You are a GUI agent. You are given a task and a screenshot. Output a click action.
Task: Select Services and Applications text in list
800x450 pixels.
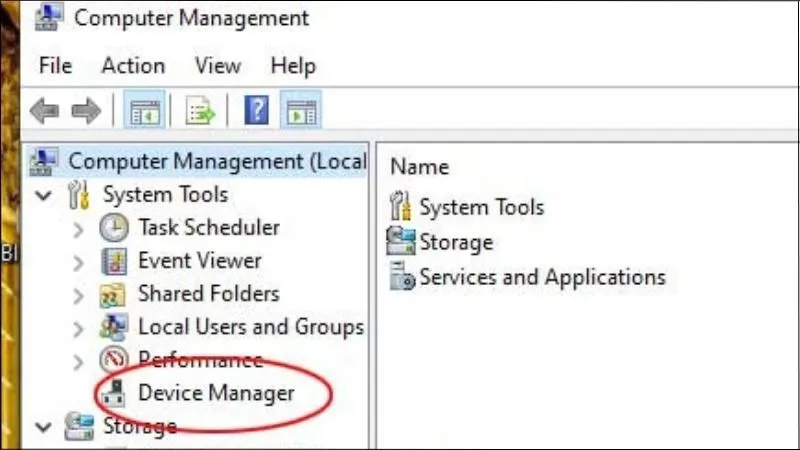(543, 277)
